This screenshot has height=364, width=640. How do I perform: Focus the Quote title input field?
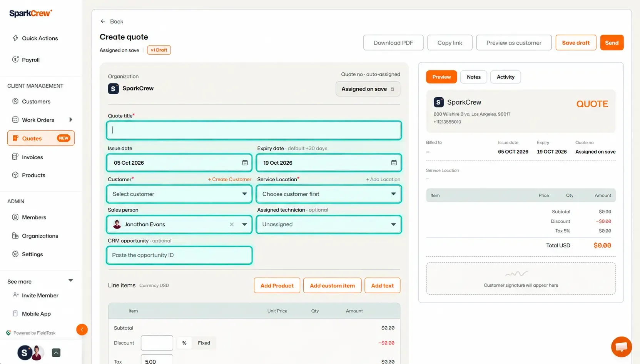pyautogui.click(x=254, y=130)
